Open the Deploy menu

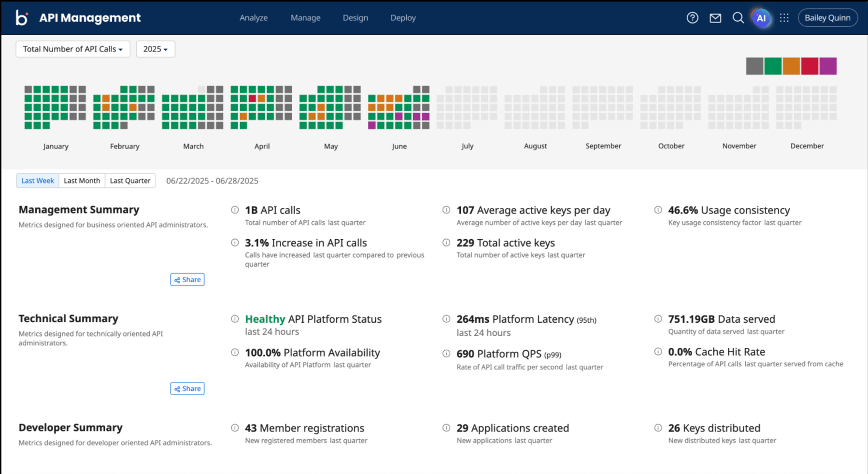(x=403, y=18)
